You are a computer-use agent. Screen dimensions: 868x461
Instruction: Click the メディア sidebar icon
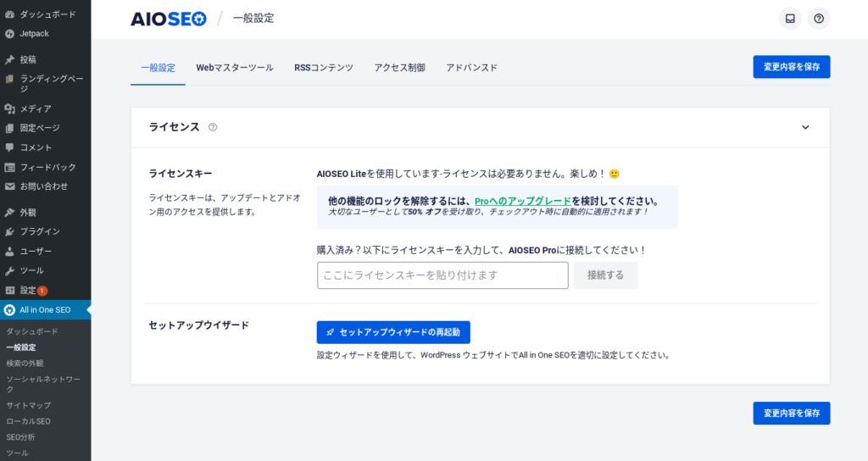(x=9, y=109)
